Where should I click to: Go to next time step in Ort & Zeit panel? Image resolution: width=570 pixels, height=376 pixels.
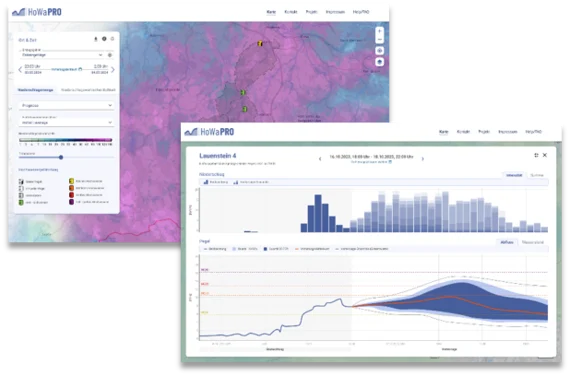click(x=113, y=69)
